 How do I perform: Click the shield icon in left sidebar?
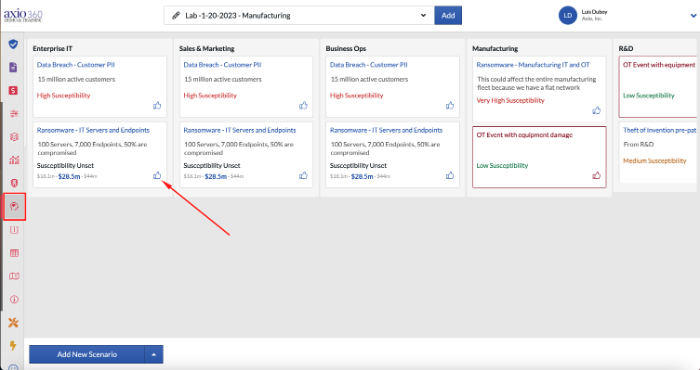coord(13,44)
